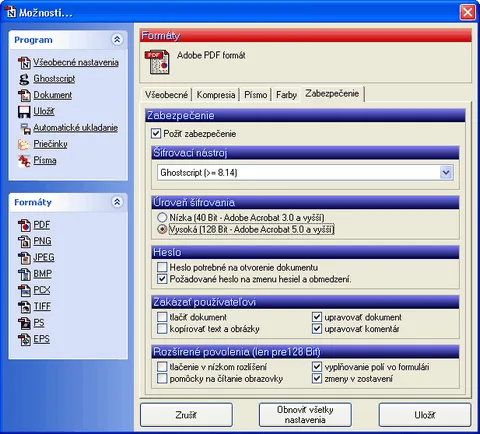Click the Ghostscript (>= 8.14) combo field

coord(305,173)
